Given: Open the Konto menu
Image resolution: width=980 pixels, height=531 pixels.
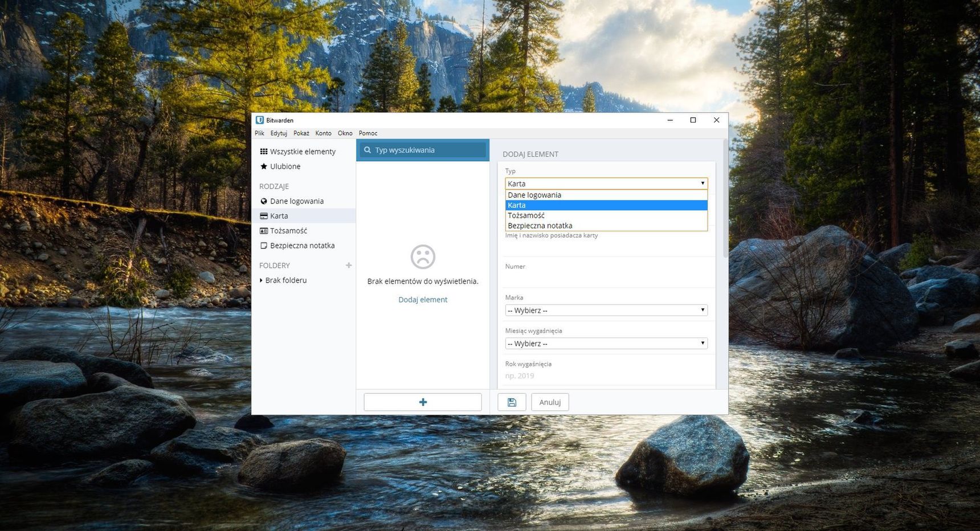Looking at the screenshot, I should [x=323, y=133].
